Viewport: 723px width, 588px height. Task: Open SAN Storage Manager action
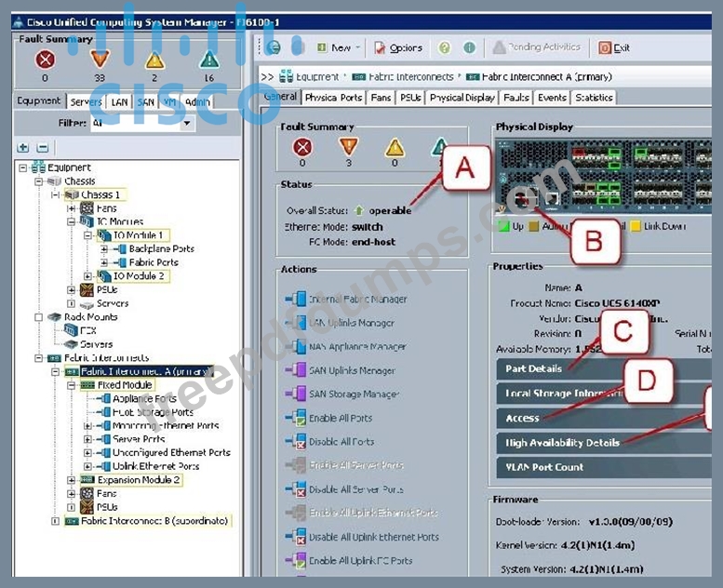click(x=342, y=394)
